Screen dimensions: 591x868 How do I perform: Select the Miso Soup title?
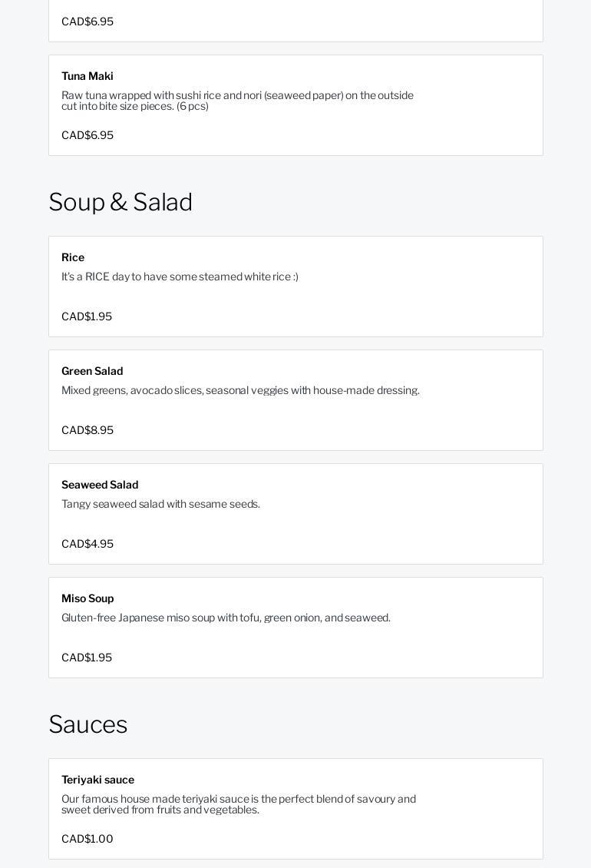[x=87, y=598]
